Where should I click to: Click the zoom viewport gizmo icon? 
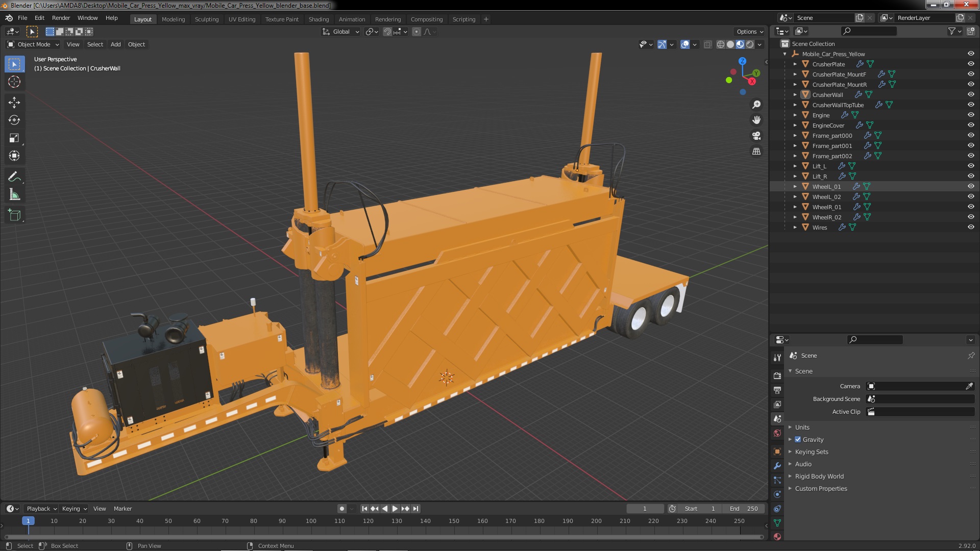[756, 105]
